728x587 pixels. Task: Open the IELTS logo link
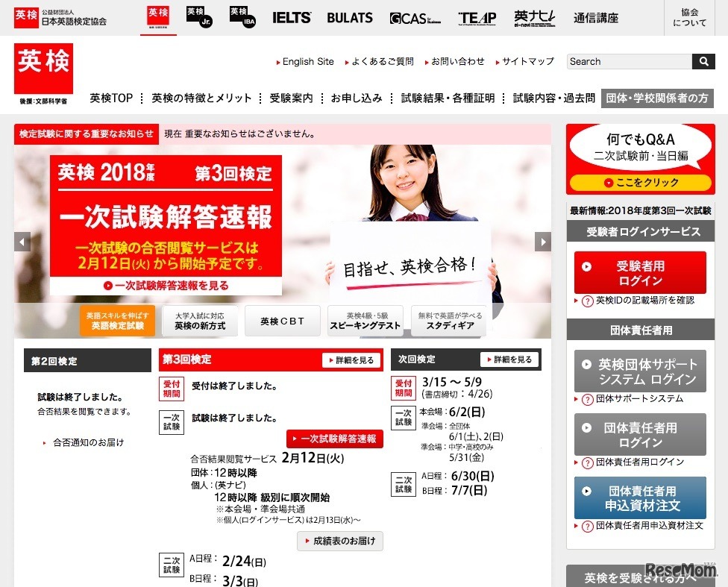coord(291,18)
